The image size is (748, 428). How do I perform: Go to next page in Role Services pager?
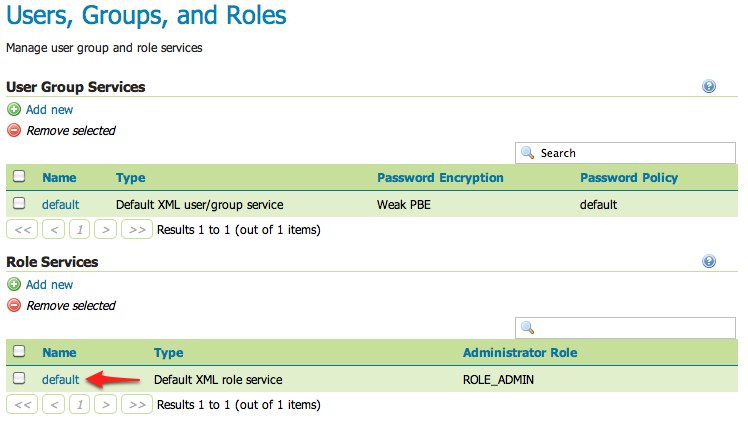click(105, 405)
